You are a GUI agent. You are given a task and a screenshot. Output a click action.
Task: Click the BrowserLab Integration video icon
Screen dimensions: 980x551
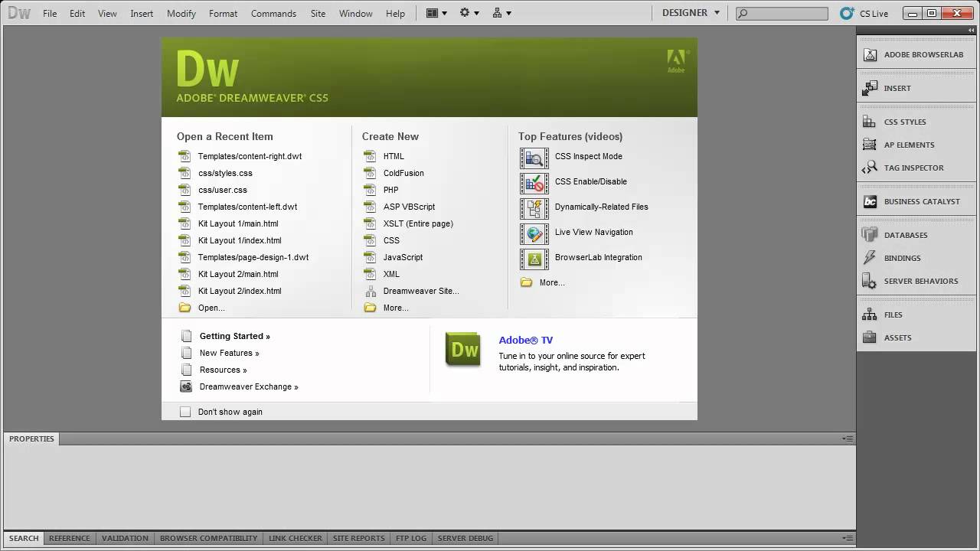click(x=534, y=259)
